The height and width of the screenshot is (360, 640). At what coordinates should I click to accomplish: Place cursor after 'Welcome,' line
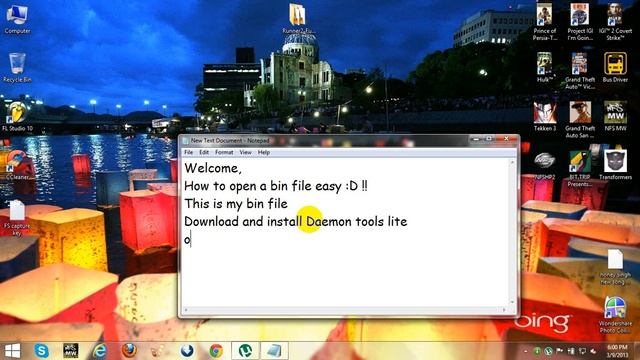tap(242, 168)
